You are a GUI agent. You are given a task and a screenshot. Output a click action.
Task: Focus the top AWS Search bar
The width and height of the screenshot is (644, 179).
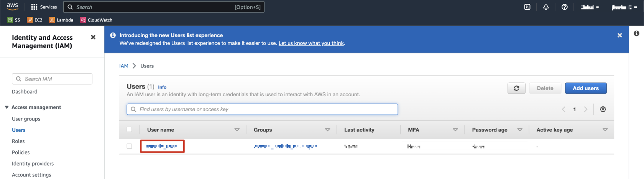pos(164,7)
